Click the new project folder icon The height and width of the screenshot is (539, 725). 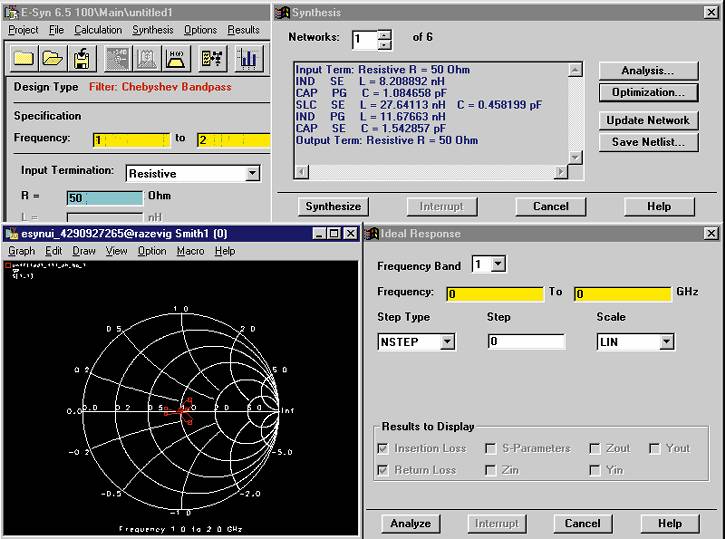pos(24,59)
